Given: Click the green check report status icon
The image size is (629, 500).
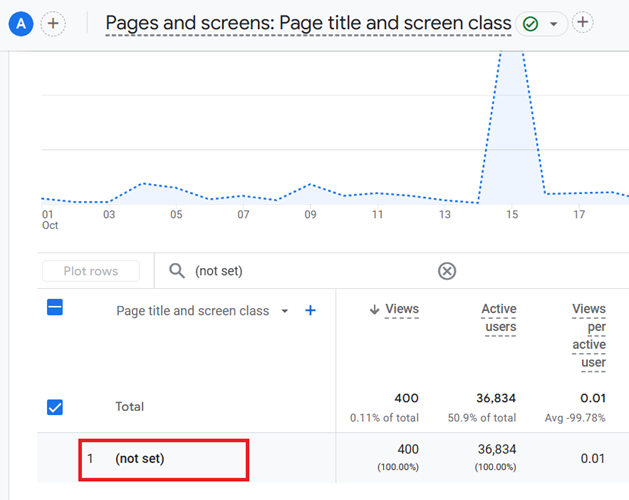Looking at the screenshot, I should [531, 23].
